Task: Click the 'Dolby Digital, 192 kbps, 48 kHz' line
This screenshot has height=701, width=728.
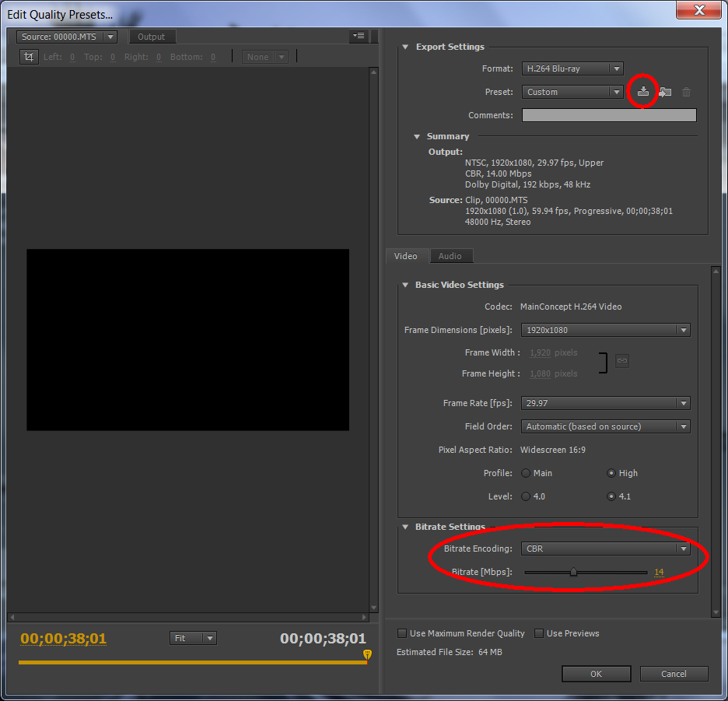Action: (528, 184)
